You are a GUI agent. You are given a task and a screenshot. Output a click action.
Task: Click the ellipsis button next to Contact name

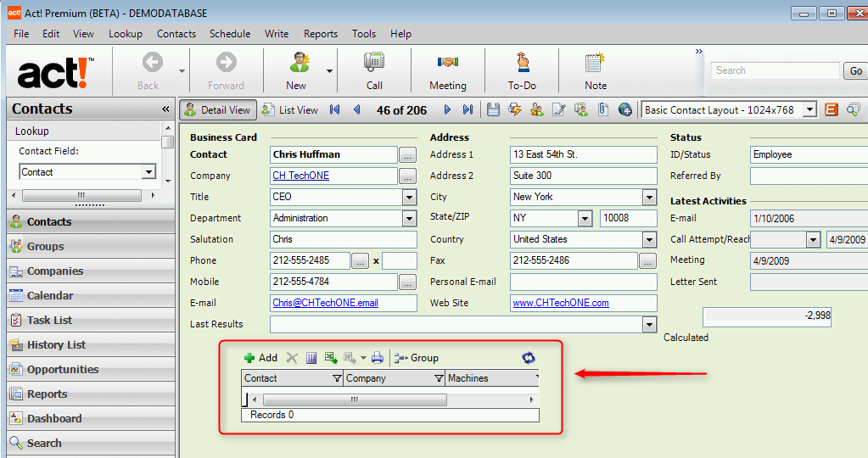point(407,155)
